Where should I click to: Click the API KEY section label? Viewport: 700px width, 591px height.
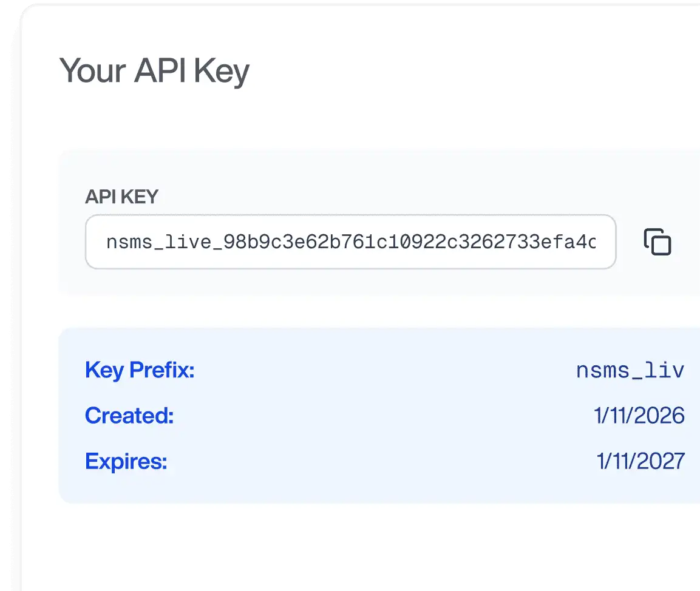[x=121, y=197]
